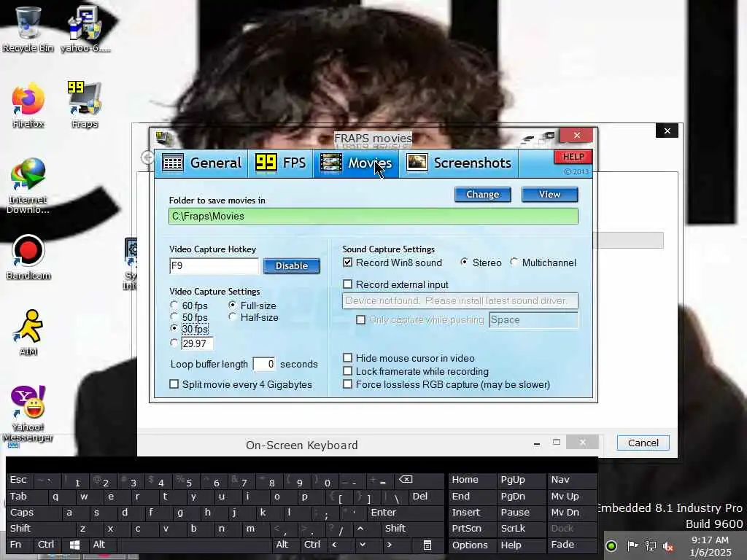Click the C:\Fraps\Movies folder path field
Image resolution: width=747 pixels, height=560 pixels.
(373, 216)
